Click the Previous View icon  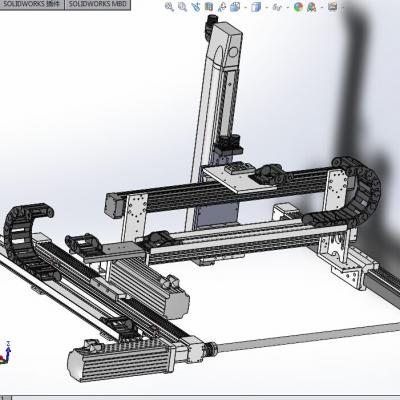click(196, 7)
